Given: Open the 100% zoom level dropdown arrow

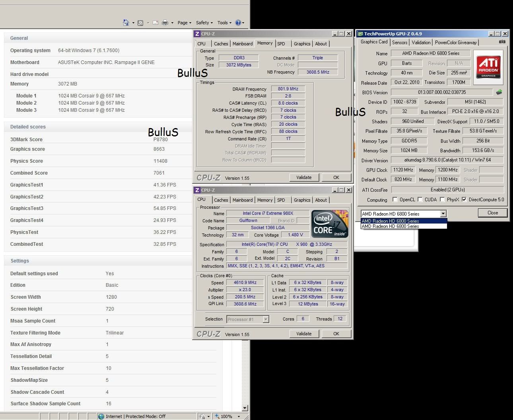Looking at the screenshot, I should coord(239,416).
